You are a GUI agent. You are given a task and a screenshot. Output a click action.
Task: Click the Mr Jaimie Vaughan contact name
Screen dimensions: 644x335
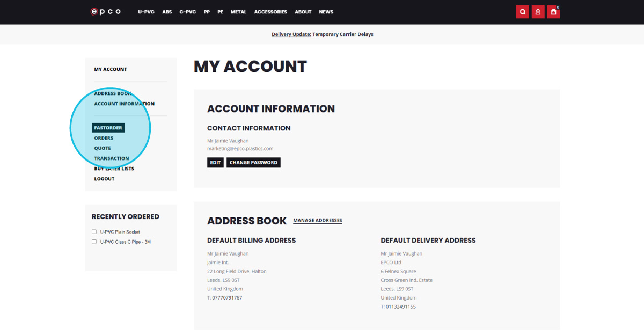228,141
